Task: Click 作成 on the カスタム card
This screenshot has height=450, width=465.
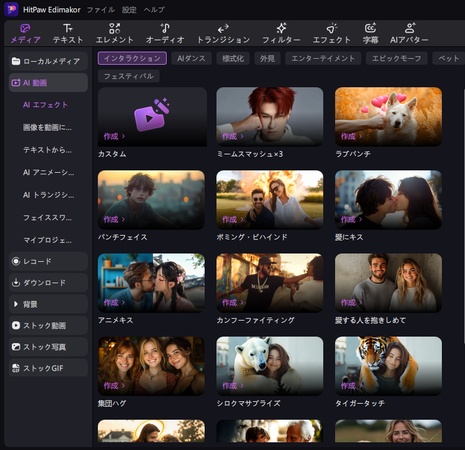Action: (x=114, y=136)
